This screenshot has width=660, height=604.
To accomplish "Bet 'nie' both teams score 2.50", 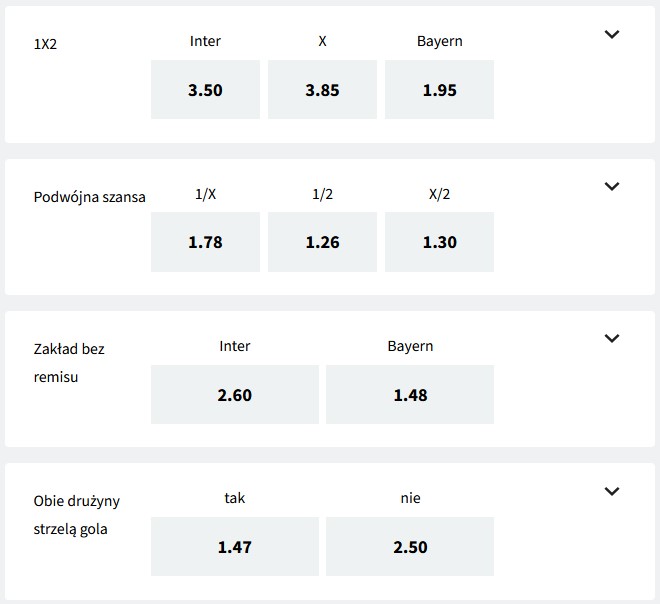I will (x=410, y=546).
